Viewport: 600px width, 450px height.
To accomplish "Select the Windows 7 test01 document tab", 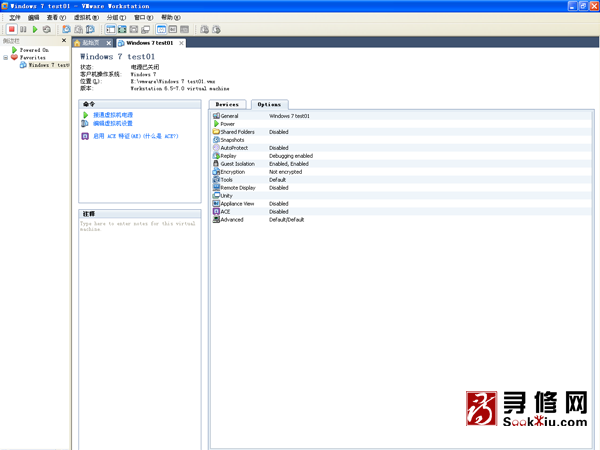I will (x=150, y=43).
